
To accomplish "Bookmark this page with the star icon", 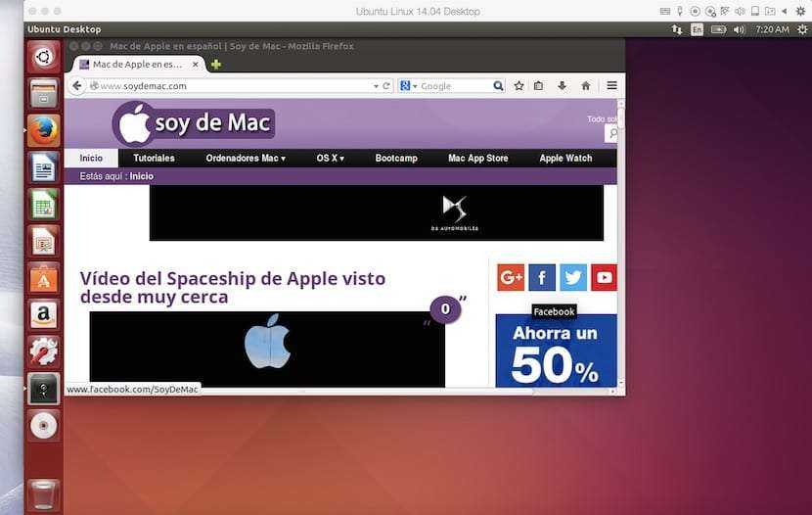I will (x=519, y=86).
